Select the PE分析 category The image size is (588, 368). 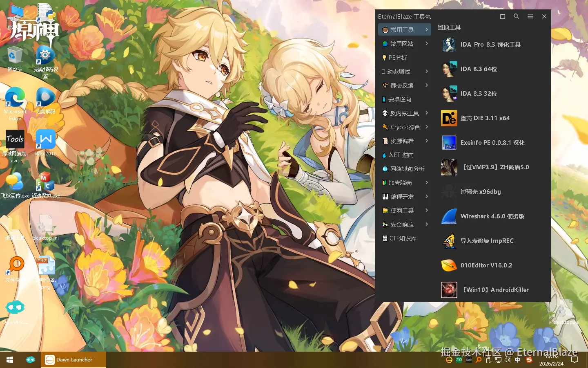(x=405, y=58)
